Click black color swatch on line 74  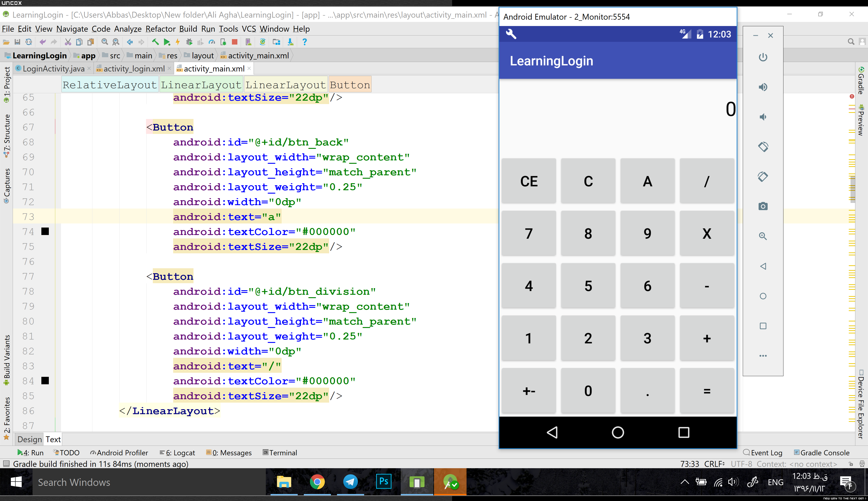45,232
